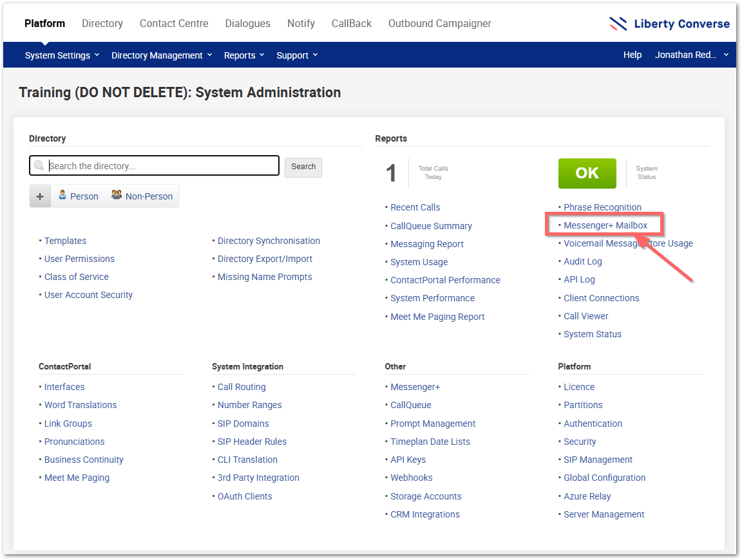
Task: Open the Call Viewer
Action: [x=586, y=316]
